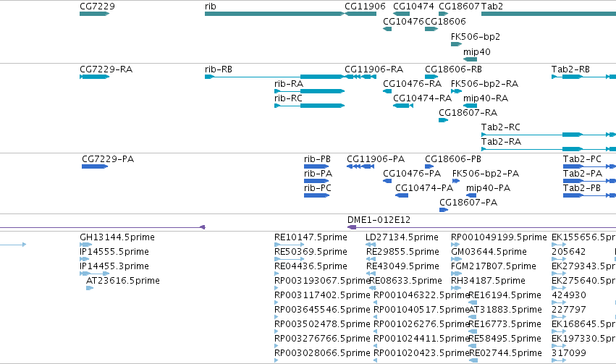Select the AT31883.5prime EST label

[x=505, y=310]
